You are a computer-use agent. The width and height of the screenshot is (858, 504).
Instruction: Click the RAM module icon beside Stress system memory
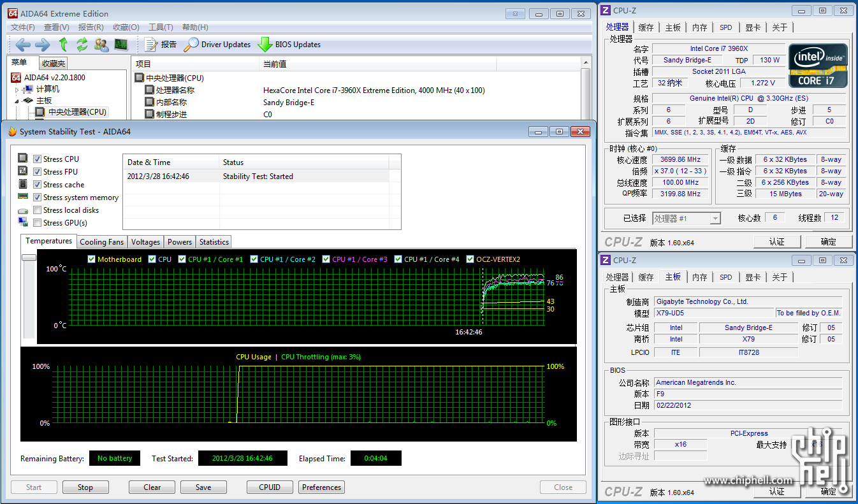click(x=23, y=197)
